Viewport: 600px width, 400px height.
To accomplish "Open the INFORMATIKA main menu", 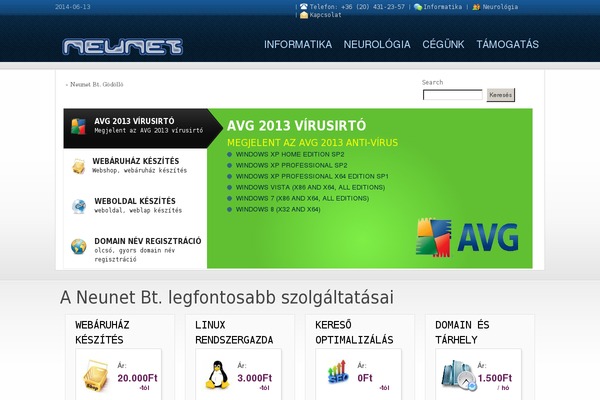I will [x=298, y=44].
